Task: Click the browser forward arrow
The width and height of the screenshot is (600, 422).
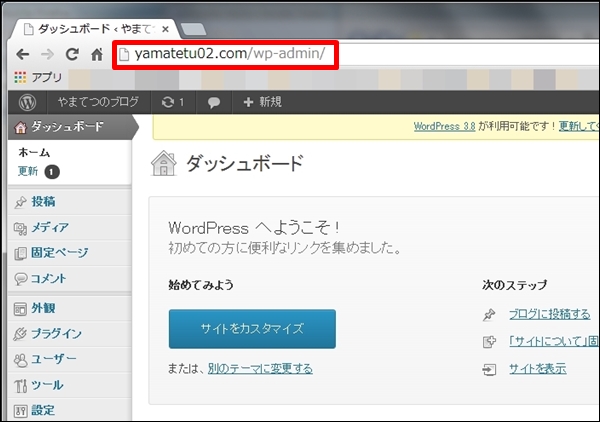Action: pyautogui.click(x=47, y=54)
